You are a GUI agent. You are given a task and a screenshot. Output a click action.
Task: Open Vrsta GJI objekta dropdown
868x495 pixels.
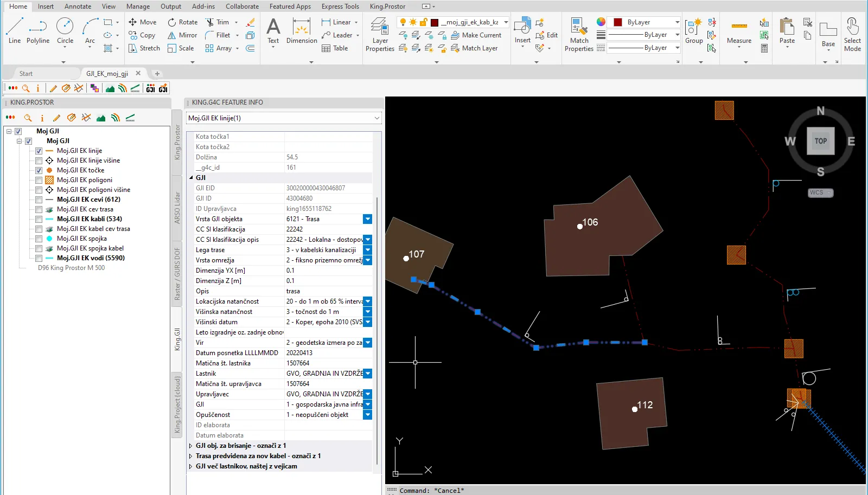click(x=367, y=219)
